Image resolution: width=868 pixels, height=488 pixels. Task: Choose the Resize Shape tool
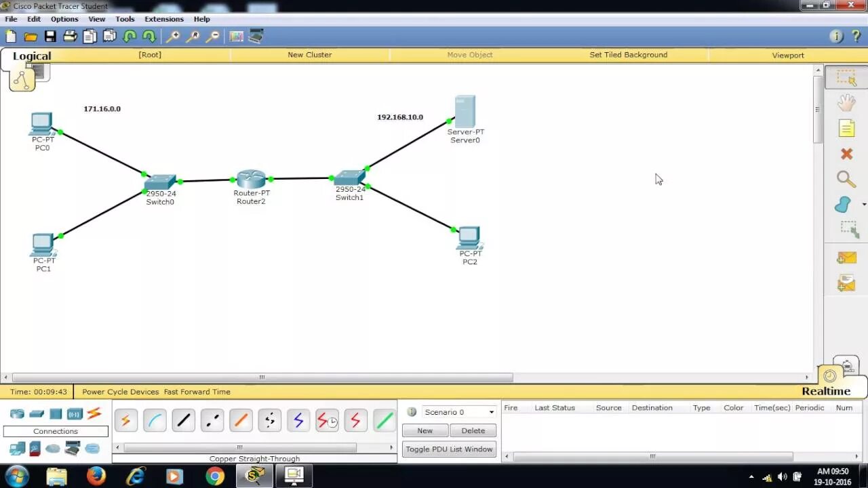[849, 230]
